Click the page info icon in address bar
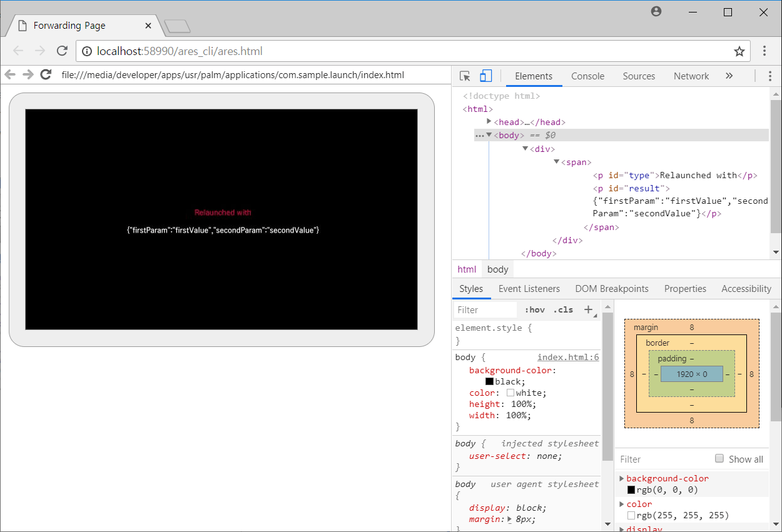 pos(87,51)
